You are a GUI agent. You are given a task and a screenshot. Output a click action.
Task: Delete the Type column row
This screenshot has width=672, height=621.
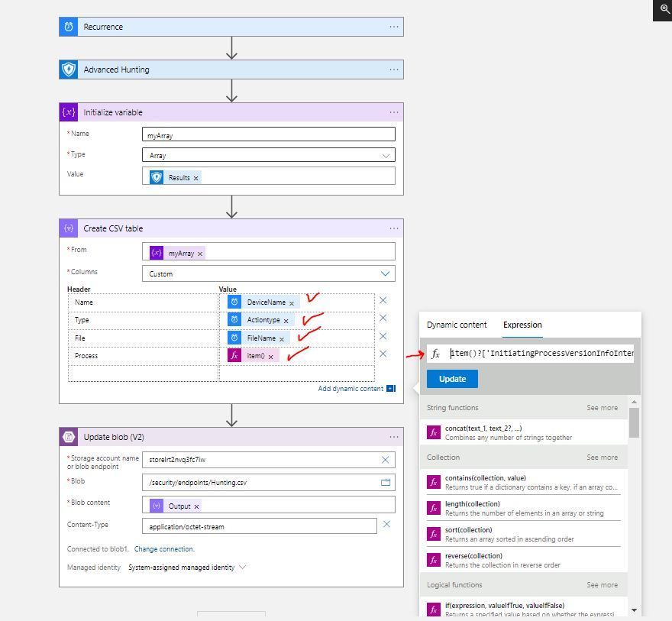coord(383,318)
